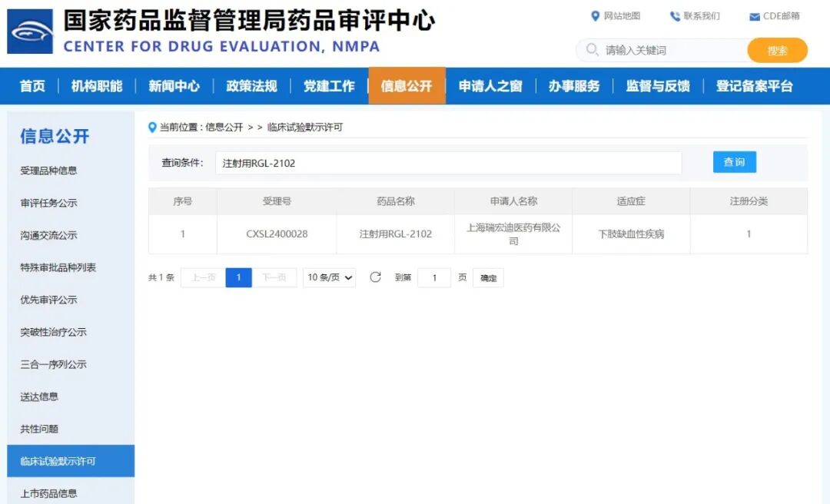Image resolution: width=830 pixels, height=504 pixels.
Task: Click the 受理号 cell CXSL2400028
Action: pyautogui.click(x=277, y=234)
